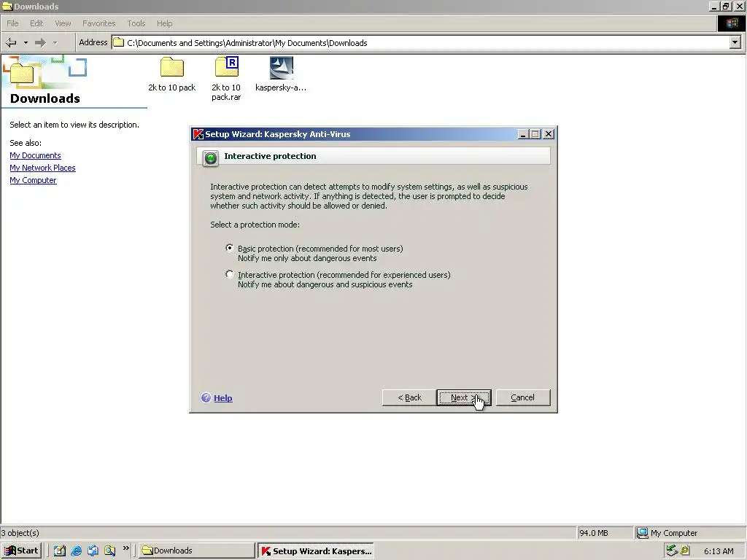Click the Back button in the Setup Wizard

409,397
